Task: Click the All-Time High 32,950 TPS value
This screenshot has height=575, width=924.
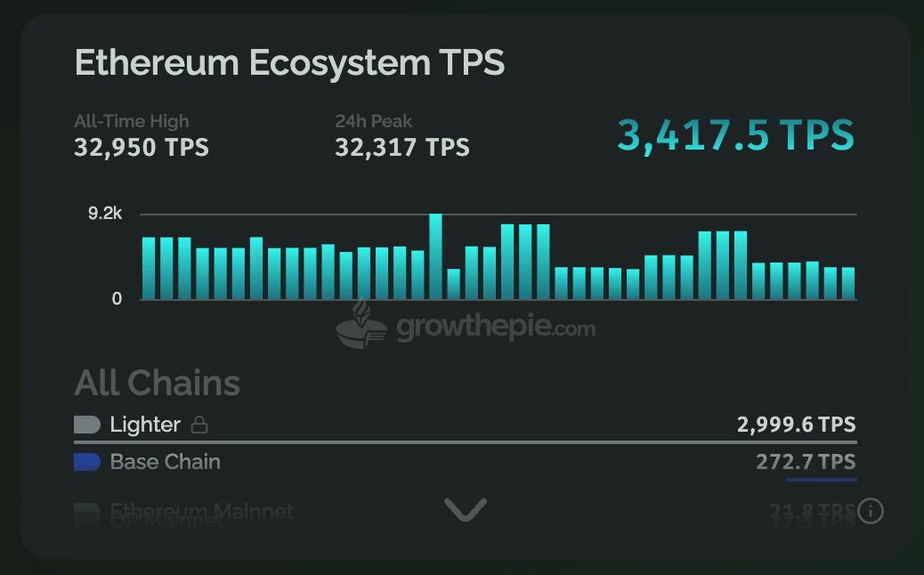Action: coord(142,147)
